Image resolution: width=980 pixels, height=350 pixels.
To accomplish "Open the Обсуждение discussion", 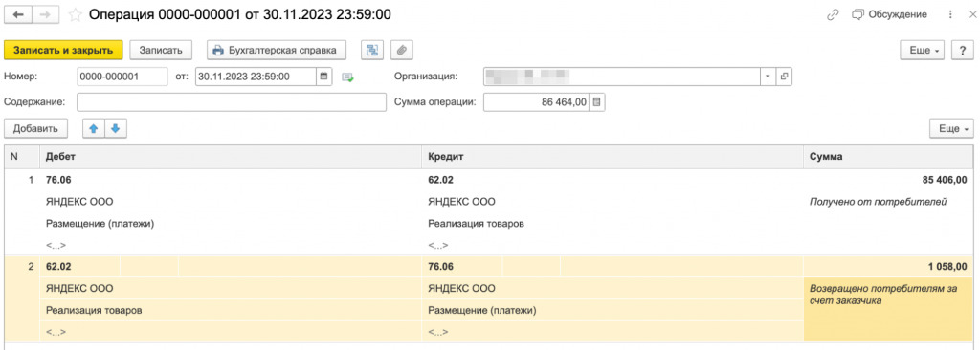I will pos(890,14).
